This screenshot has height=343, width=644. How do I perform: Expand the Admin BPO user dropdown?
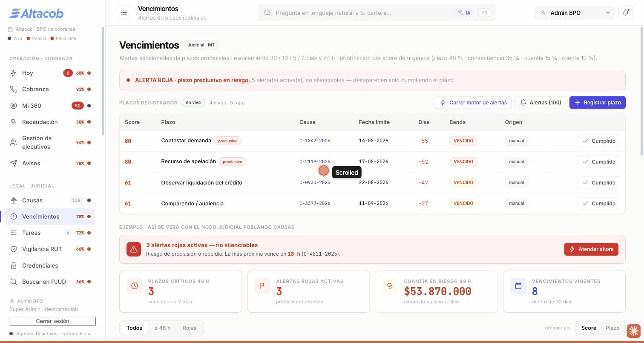tap(575, 13)
